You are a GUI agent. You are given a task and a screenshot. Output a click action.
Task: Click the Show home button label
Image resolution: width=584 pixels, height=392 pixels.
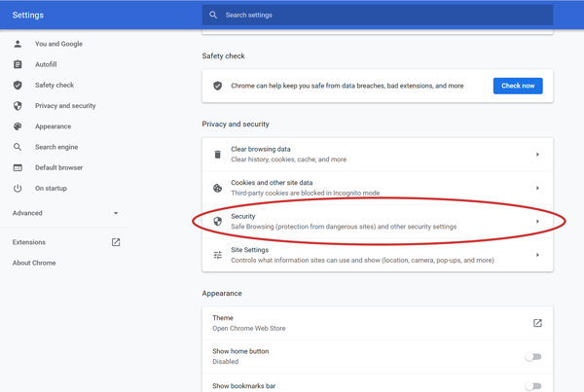pyautogui.click(x=240, y=351)
